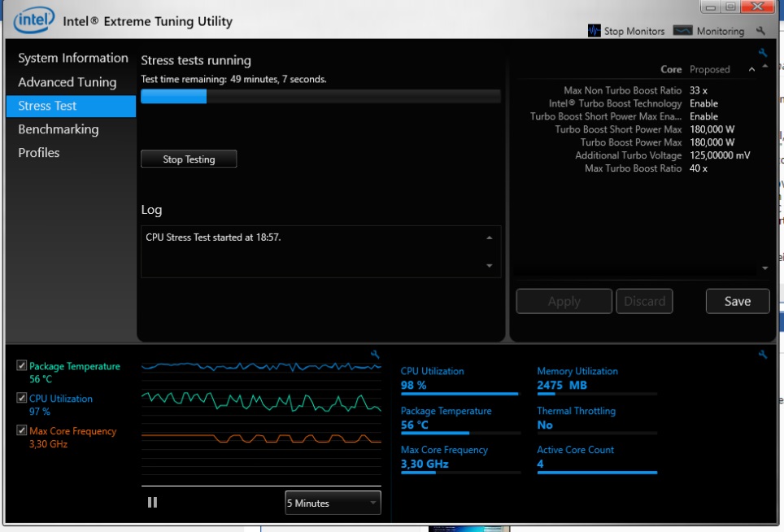This screenshot has height=532, width=784.
Task: Click the Monitoring graph icon
Action: click(x=682, y=31)
